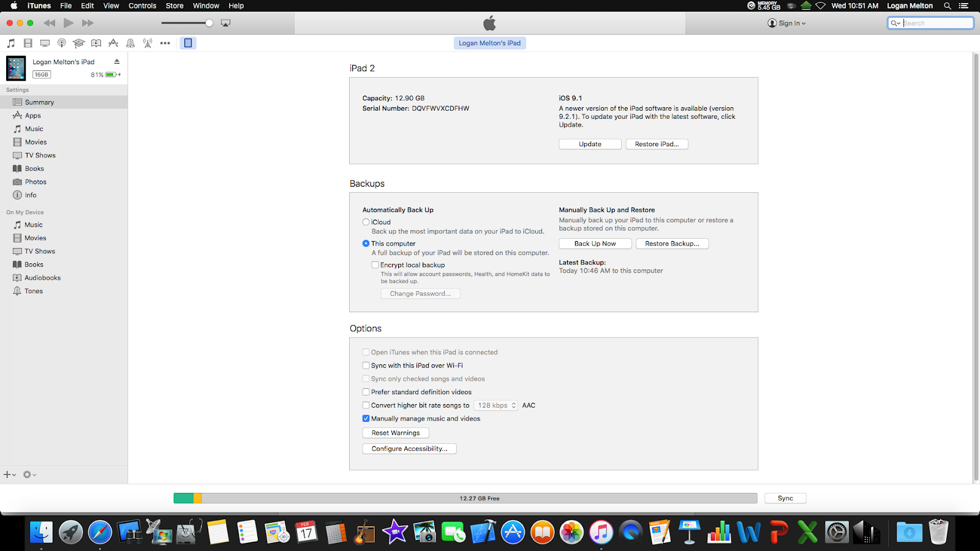Image resolution: width=980 pixels, height=551 pixels.
Task: Select This computer backup option
Action: tap(366, 244)
